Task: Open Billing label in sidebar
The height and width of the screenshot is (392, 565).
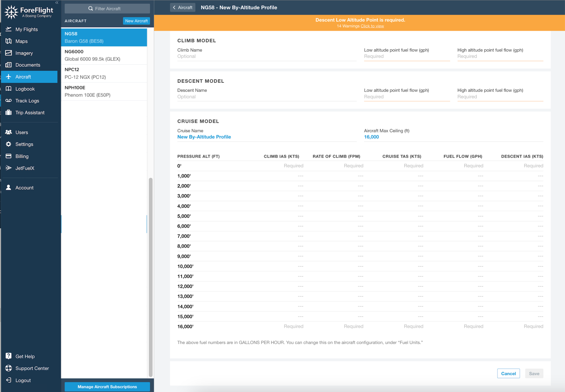Action: pyautogui.click(x=22, y=156)
